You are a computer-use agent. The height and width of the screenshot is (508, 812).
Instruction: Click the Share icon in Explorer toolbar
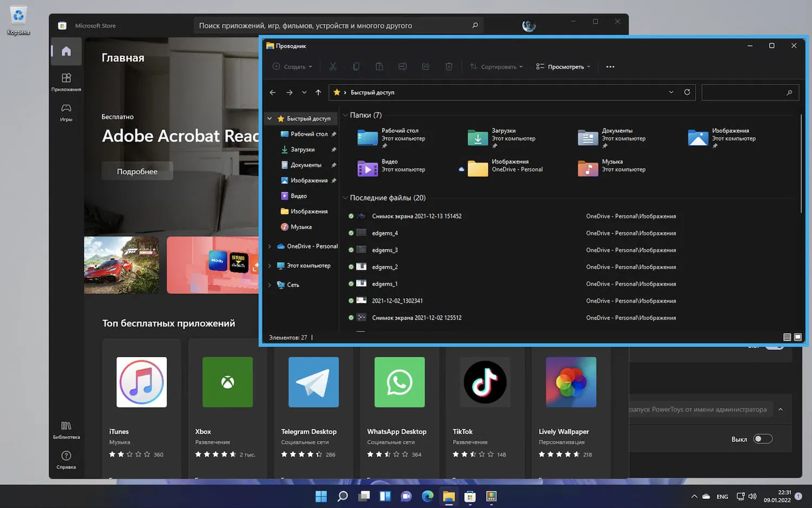pyautogui.click(x=425, y=67)
